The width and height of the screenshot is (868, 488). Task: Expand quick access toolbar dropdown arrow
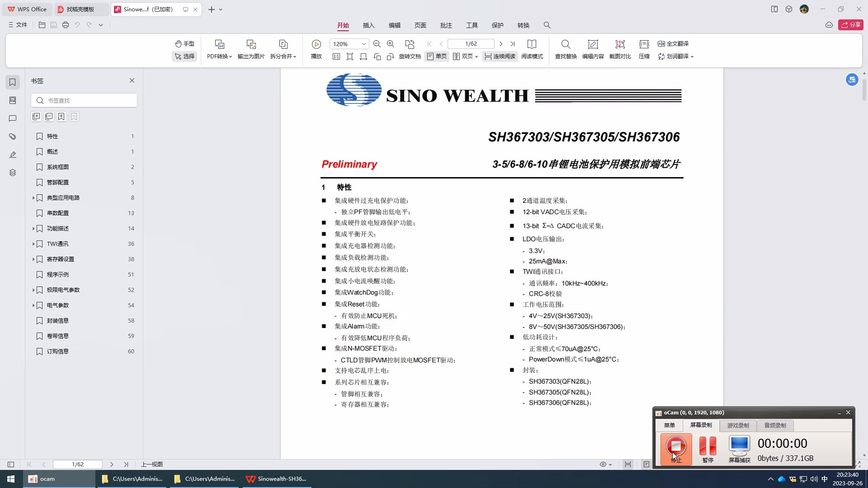pyautogui.click(x=101, y=25)
